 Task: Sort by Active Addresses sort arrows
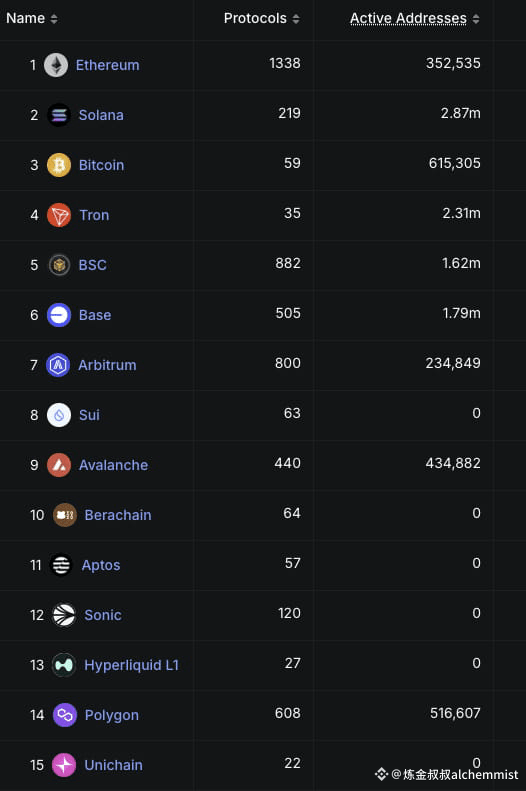point(476,19)
